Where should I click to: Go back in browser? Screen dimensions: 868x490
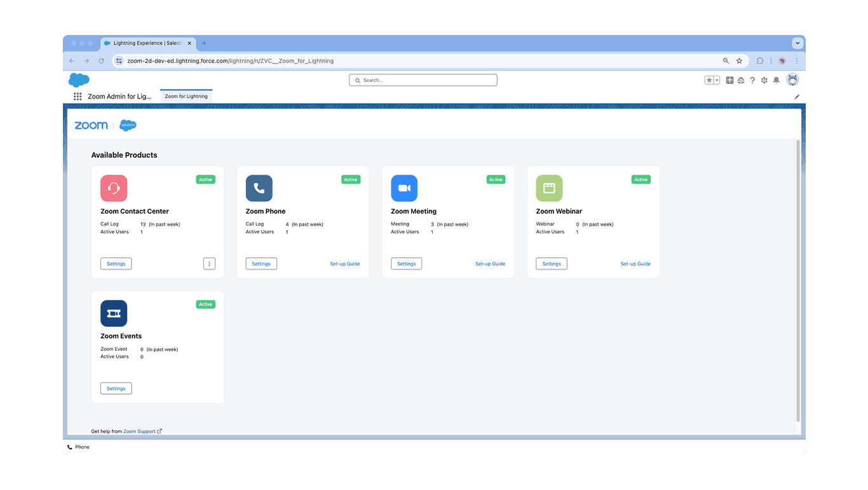tap(72, 61)
